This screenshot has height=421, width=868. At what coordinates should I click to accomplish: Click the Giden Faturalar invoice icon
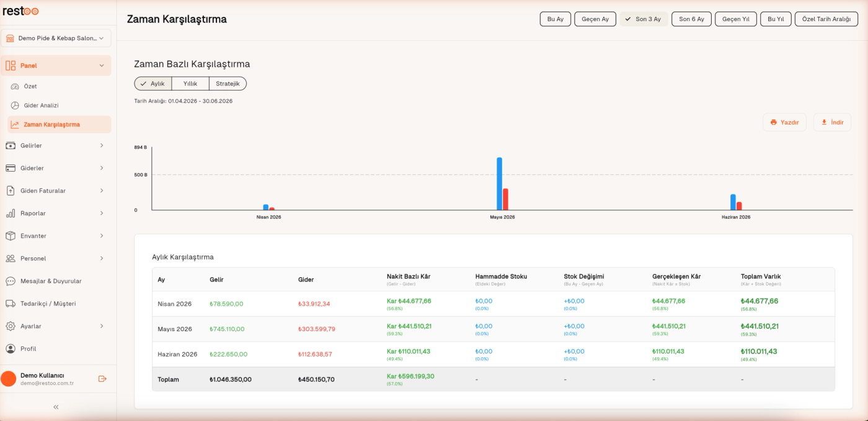(x=10, y=191)
